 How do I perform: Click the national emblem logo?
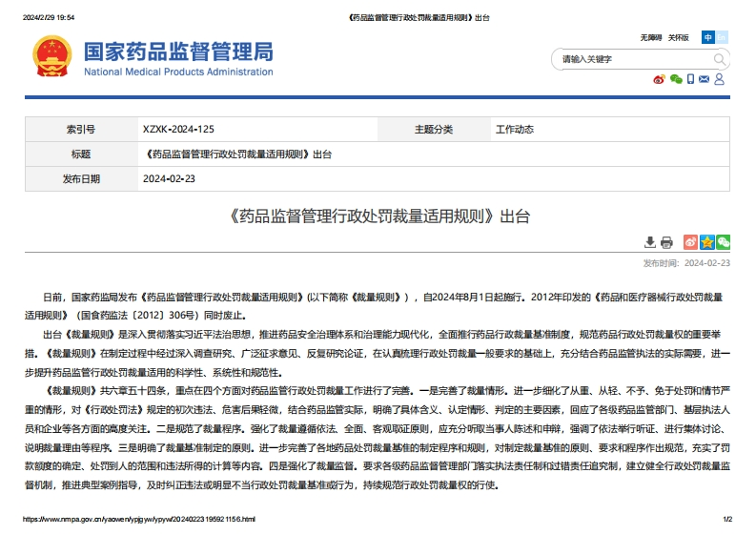click(x=52, y=57)
